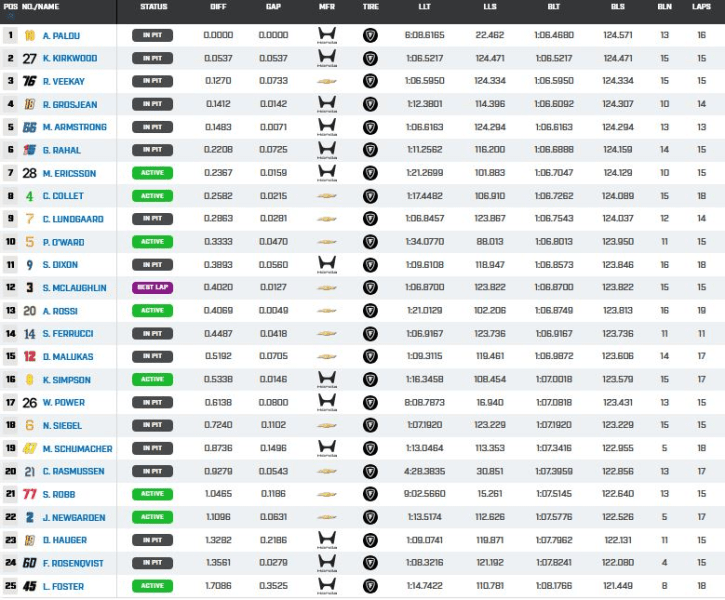725x600 pixels.
Task: Click the Chevrolet logo in C. Collet's row
Action: click(x=327, y=196)
